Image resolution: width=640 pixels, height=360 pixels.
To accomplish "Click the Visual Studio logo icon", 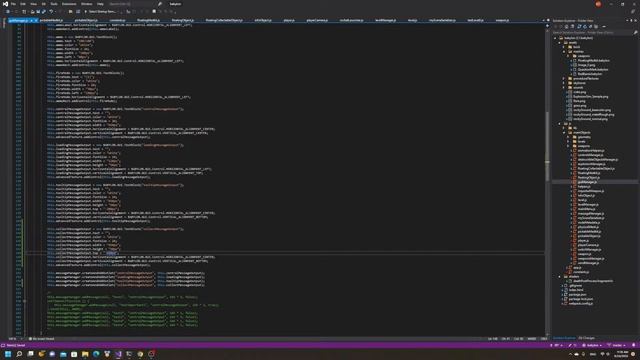I will tap(5, 4).
